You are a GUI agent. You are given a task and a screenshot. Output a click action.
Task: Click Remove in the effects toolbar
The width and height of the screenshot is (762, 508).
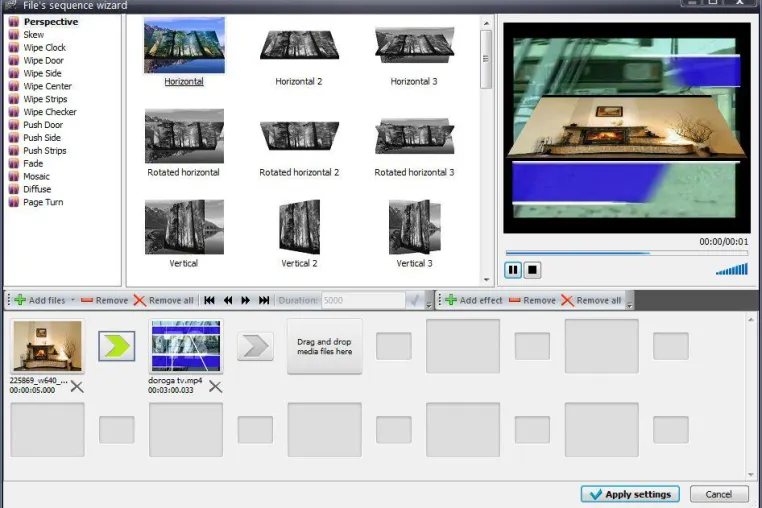point(532,300)
